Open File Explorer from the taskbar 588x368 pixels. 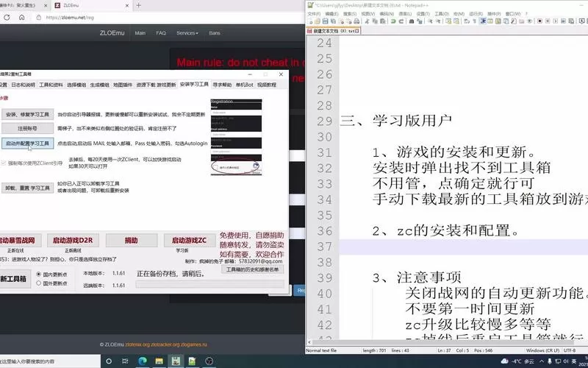pyautogui.click(x=159, y=361)
